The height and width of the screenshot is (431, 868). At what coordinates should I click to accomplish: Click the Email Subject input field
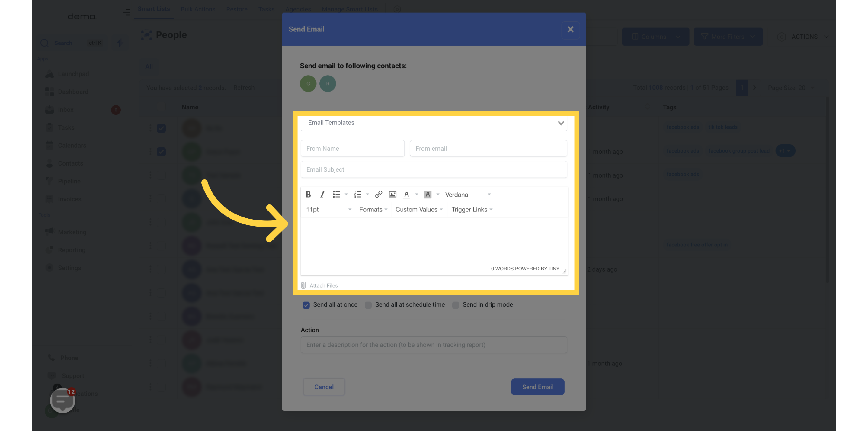[434, 169]
